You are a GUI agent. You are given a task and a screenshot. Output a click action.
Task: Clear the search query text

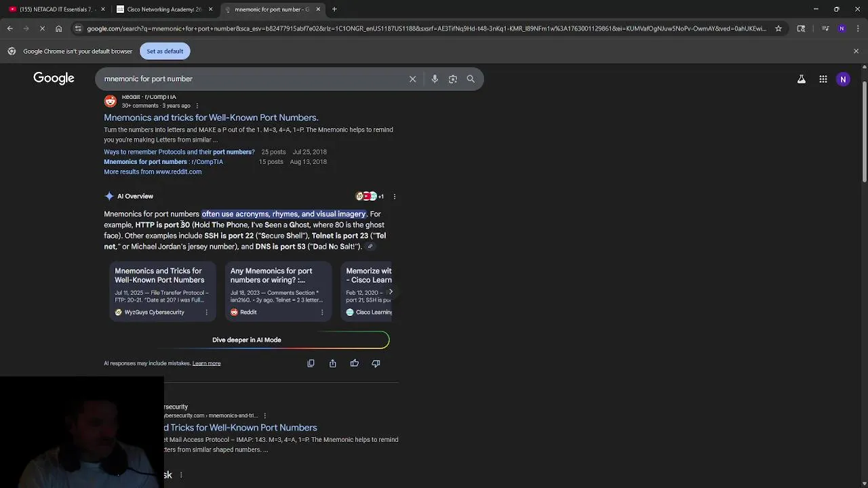(x=412, y=79)
